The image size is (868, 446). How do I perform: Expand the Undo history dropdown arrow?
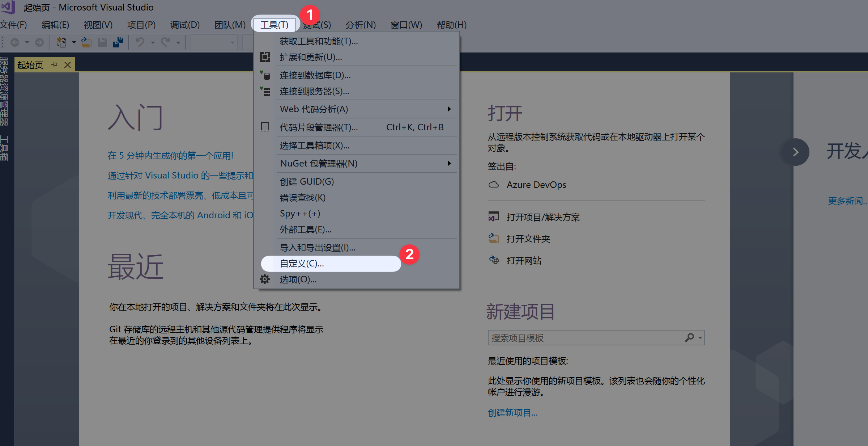152,42
